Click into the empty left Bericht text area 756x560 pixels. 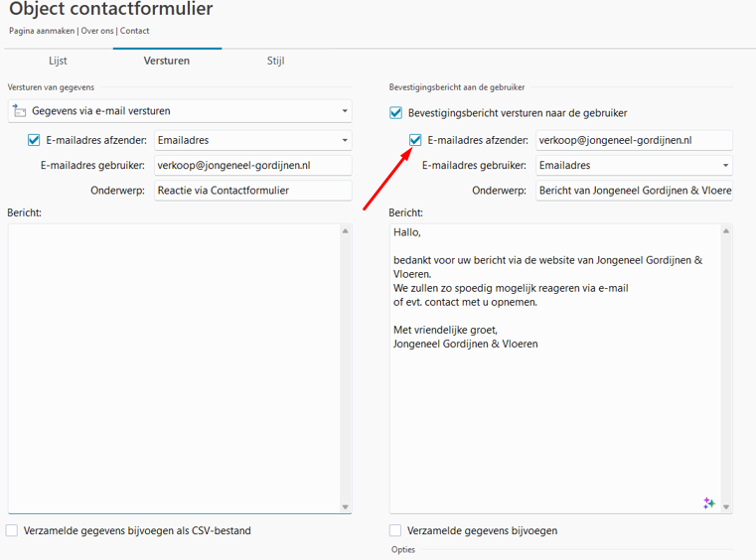pyautogui.click(x=174, y=367)
